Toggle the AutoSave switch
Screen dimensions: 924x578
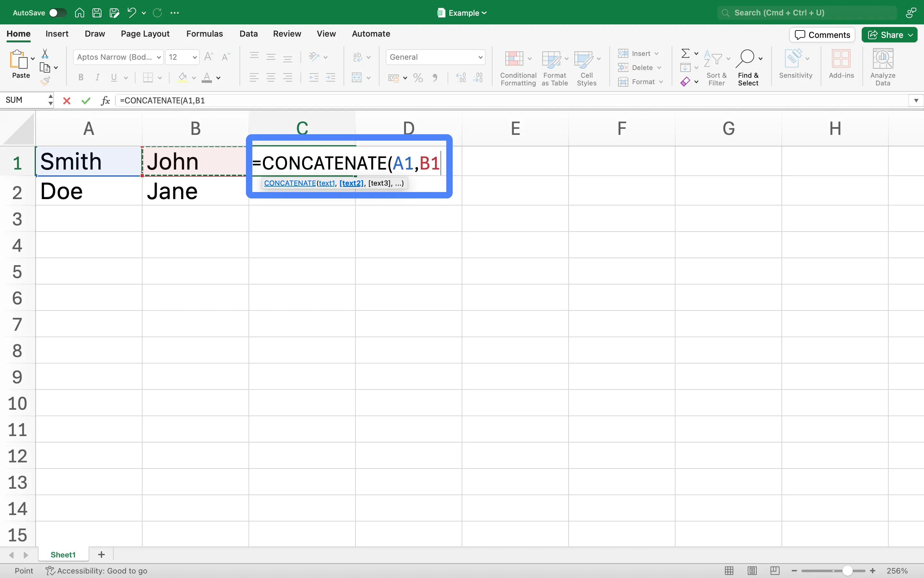pos(58,13)
